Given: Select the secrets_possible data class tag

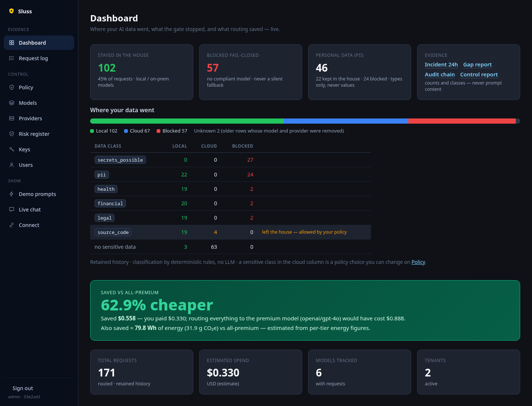Looking at the screenshot, I should (120, 160).
